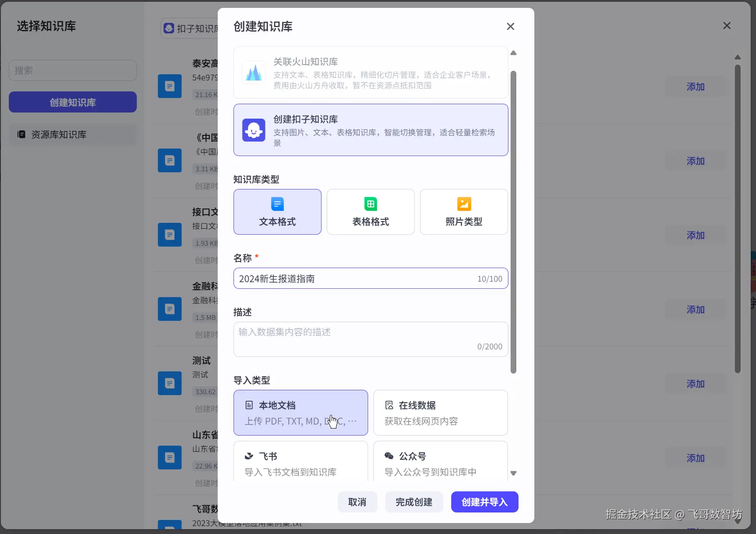The image size is (756, 534).
Task: Close the 创建知识库 dialog
Action: pos(511,26)
